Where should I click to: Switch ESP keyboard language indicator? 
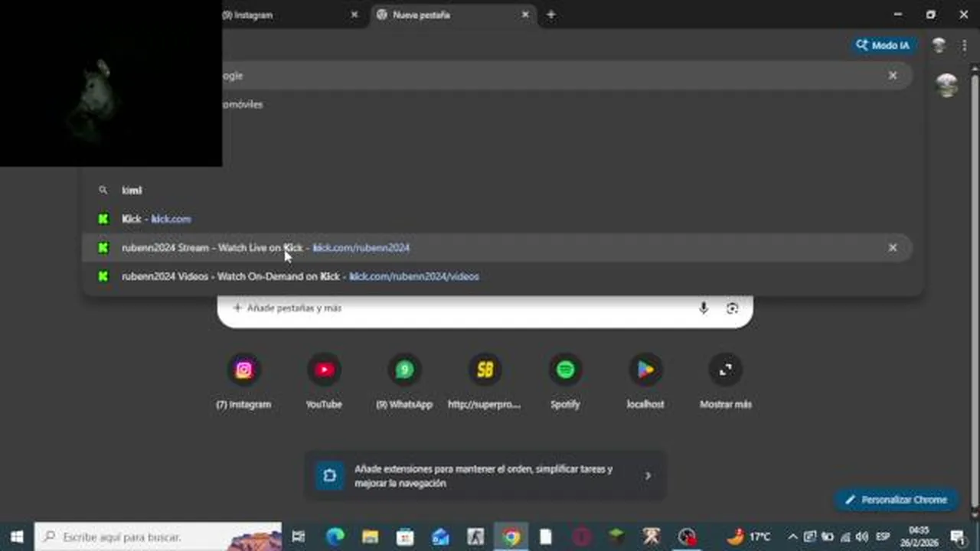(x=883, y=537)
